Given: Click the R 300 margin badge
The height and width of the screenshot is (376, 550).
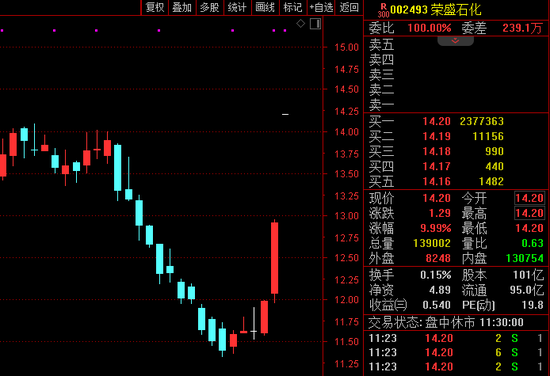Looking at the screenshot, I should (x=383, y=11).
